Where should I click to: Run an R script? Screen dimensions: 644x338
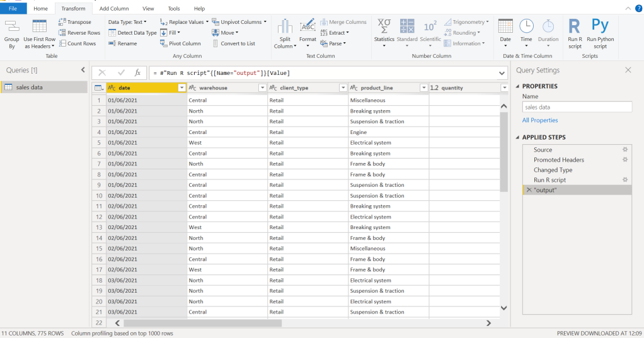pos(575,35)
